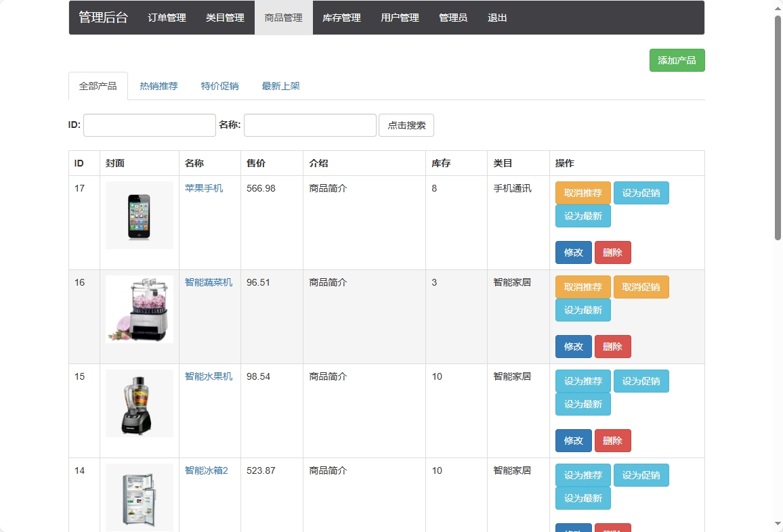The image size is (783, 532).
Task: Click 取消推荐 for 苹果手机
Action: 583,192
